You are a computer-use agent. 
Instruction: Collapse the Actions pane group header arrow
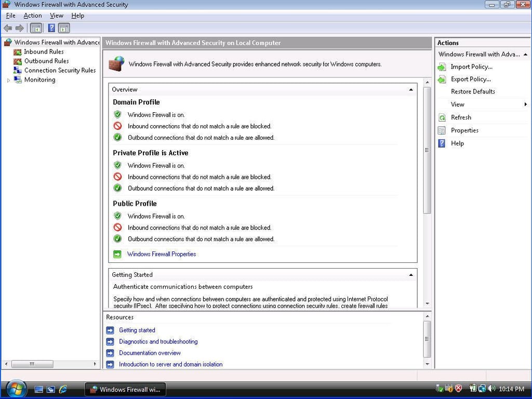tap(525, 54)
